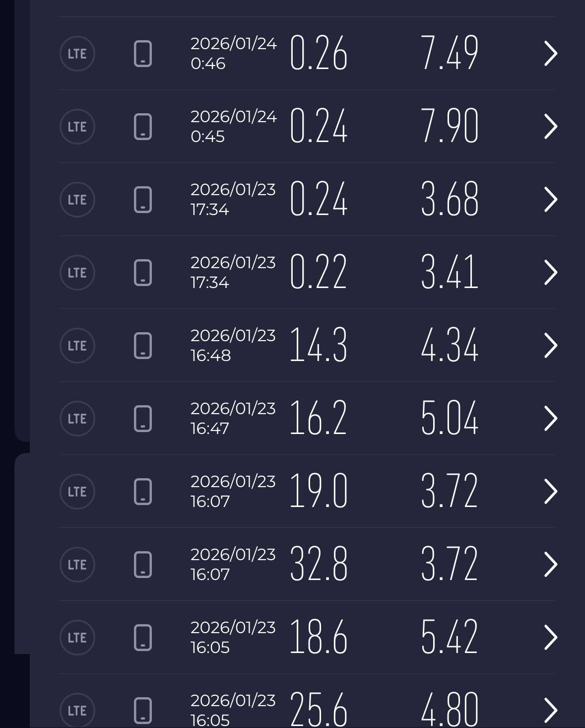
Task: Expand details for the 16.2 download result
Action: point(550,419)
